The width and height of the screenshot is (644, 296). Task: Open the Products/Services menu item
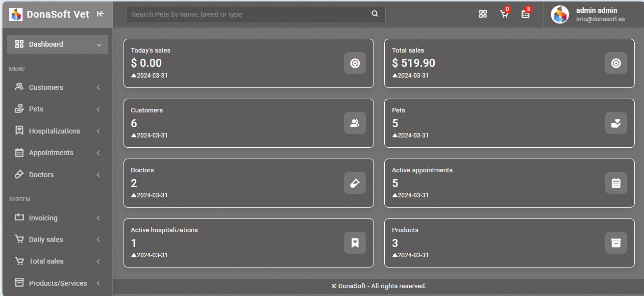tap(57, 283)
